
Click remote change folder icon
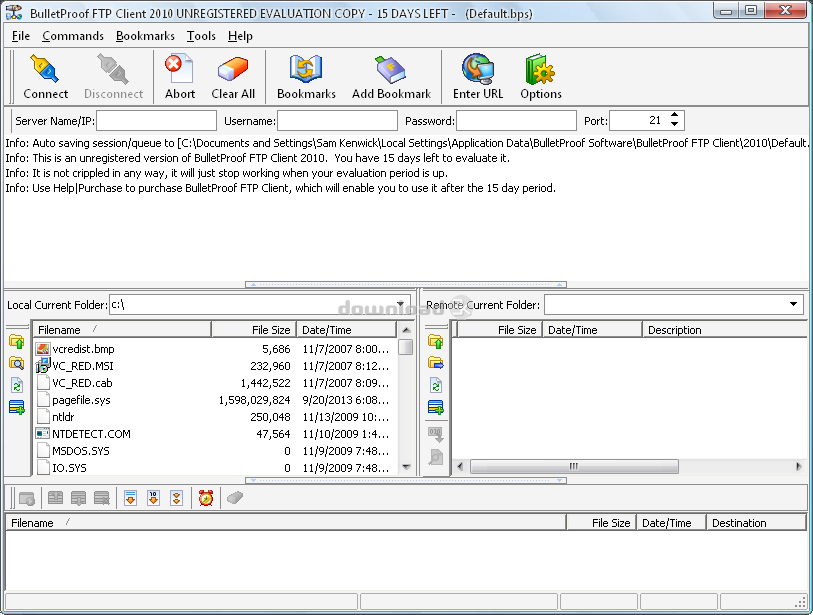pyautogui.click(x=436, y=363)
